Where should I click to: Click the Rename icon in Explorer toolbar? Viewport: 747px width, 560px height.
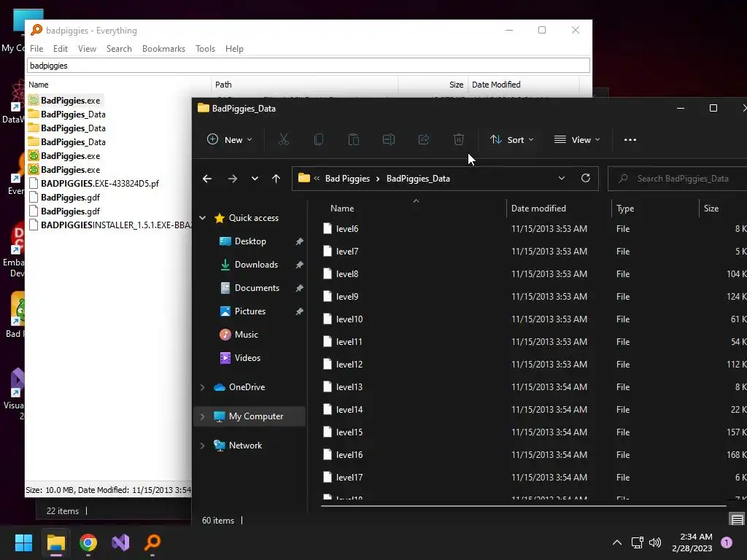point(389,139)
